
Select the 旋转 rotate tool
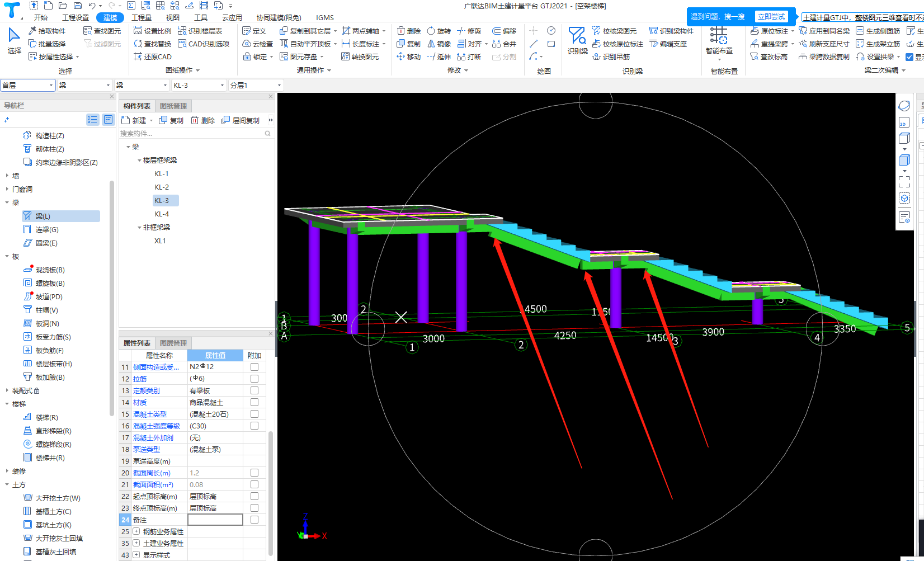(x=439, y=31)
